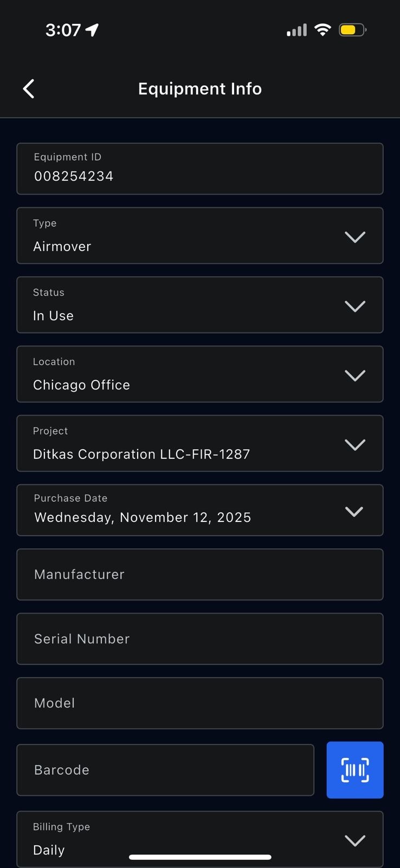Tap the battery indicator icon

coord(352,30)
